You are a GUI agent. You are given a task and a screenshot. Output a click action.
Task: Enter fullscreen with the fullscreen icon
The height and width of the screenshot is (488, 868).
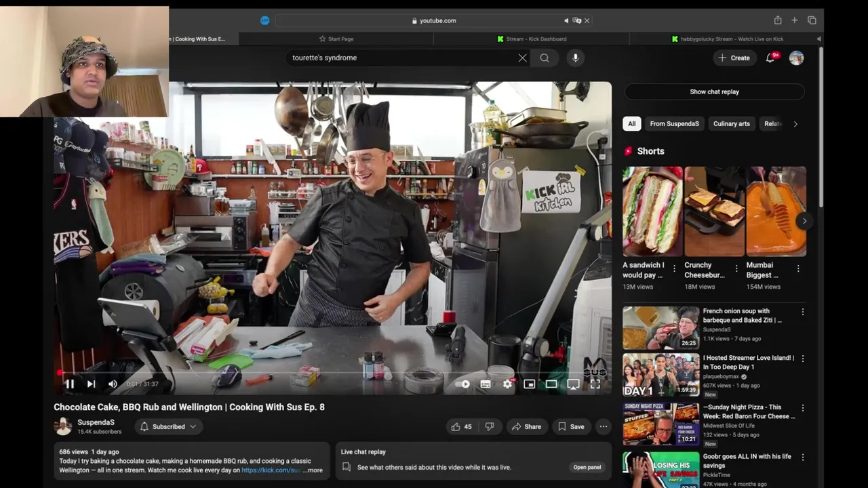coord(595,384)
